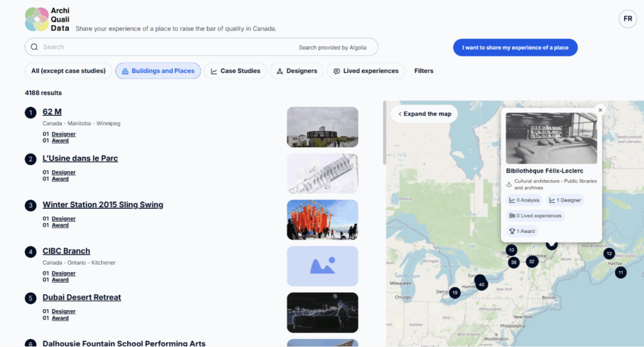Click the Case Studies chart icon
This screenshot has height=347, width=644.
point(214,71)
